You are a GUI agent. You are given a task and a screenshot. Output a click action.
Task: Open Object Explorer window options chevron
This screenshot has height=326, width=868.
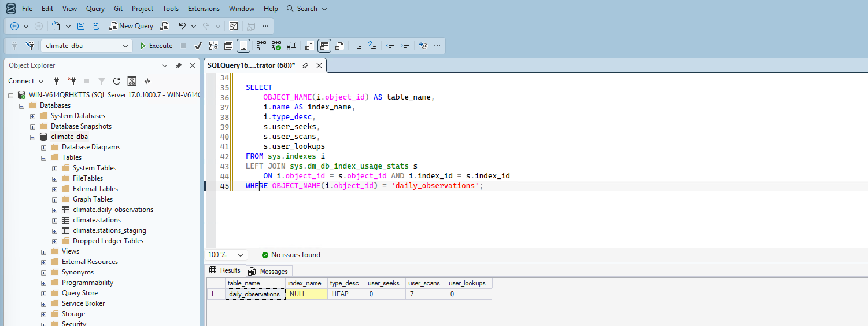pyautogui.click(x=165, y=65)
